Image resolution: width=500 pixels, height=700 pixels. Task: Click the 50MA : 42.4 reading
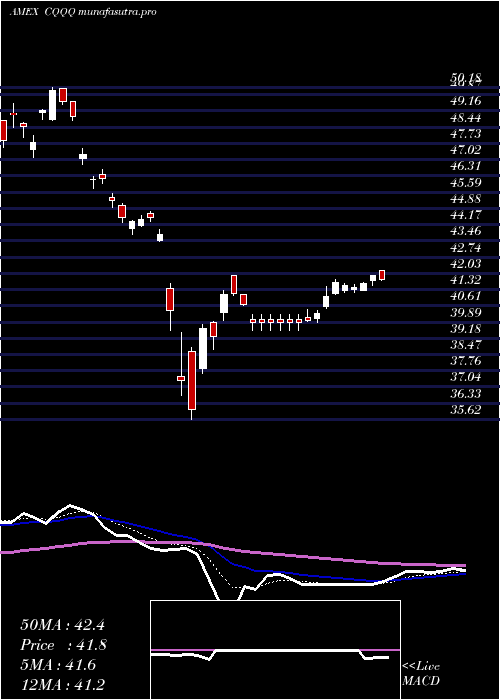pos(62,625)
